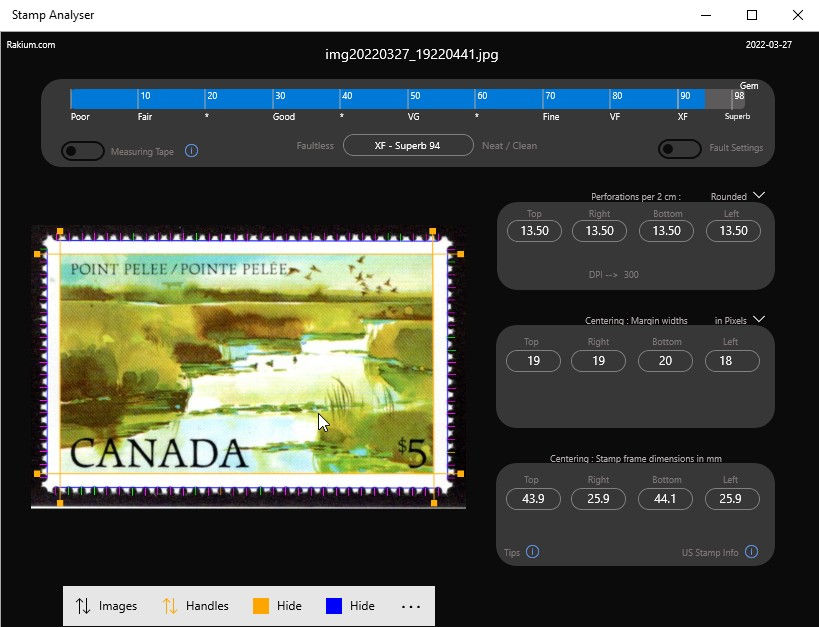Click the Gem 98 marker on grade bar
The image size is (819, 627).
coord(739,96)
